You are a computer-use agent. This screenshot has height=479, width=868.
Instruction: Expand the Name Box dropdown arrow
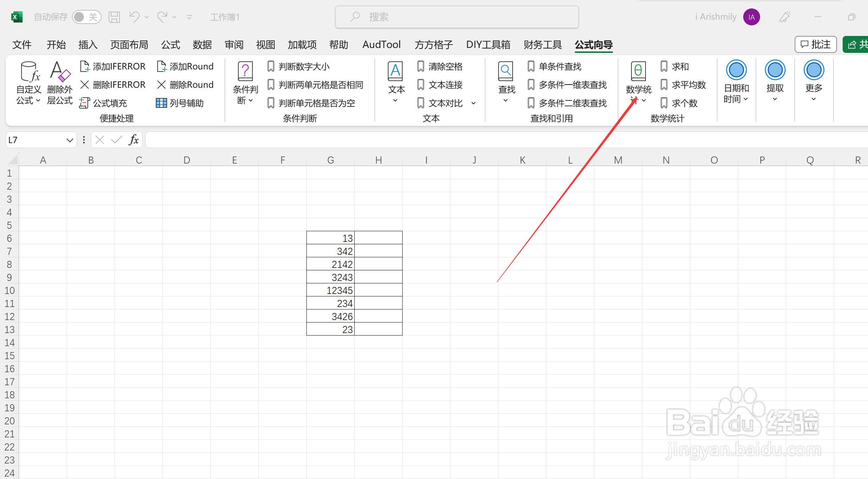point(69,140)
